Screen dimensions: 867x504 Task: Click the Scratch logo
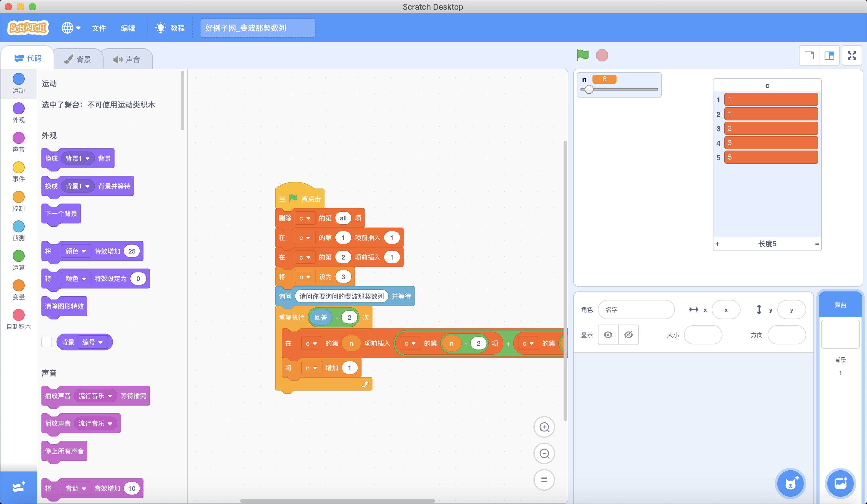pos(28,28)
